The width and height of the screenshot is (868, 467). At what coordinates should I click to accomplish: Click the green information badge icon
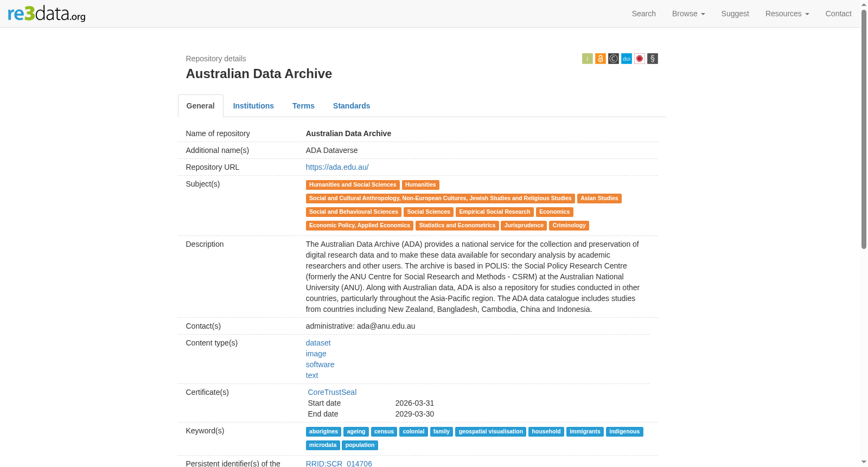pos(588,59)
